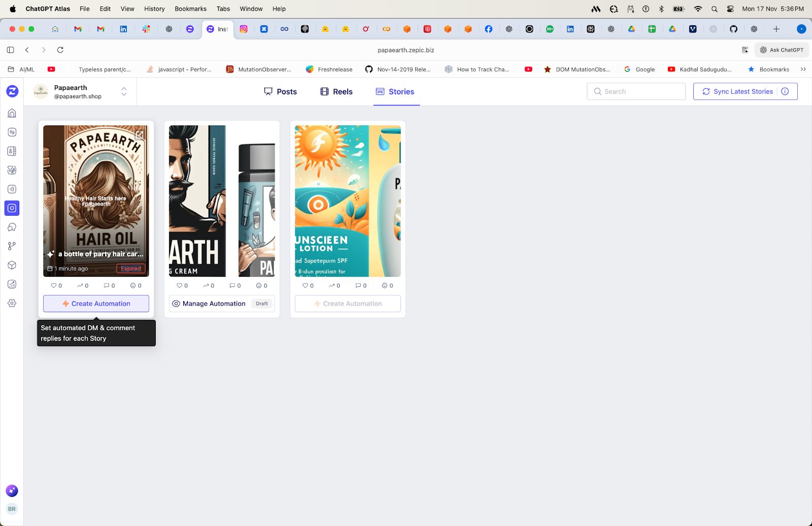The height and width of the screenshot is (526, 812).
Task: Open the shaving cream story thumbnail
Action: (x=222, y=201)
